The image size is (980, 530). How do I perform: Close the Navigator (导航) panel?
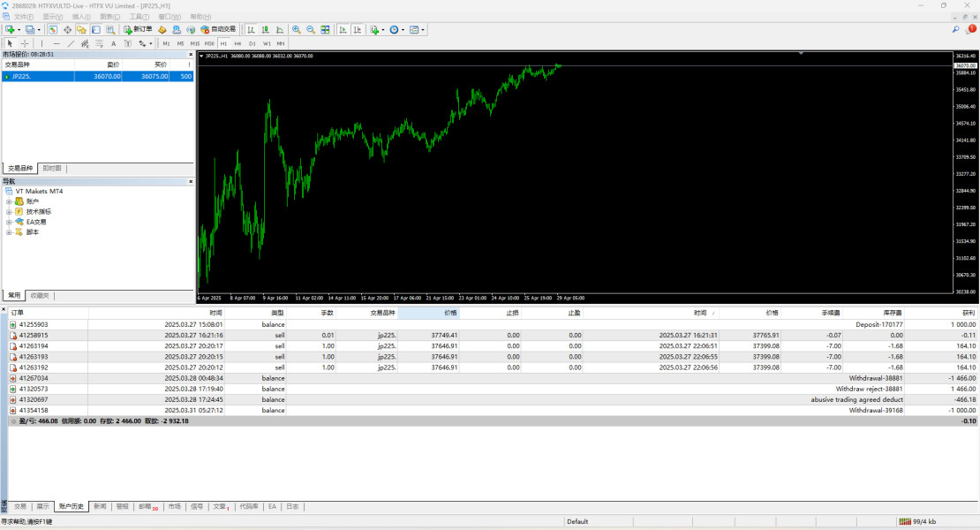click(191, 181)
